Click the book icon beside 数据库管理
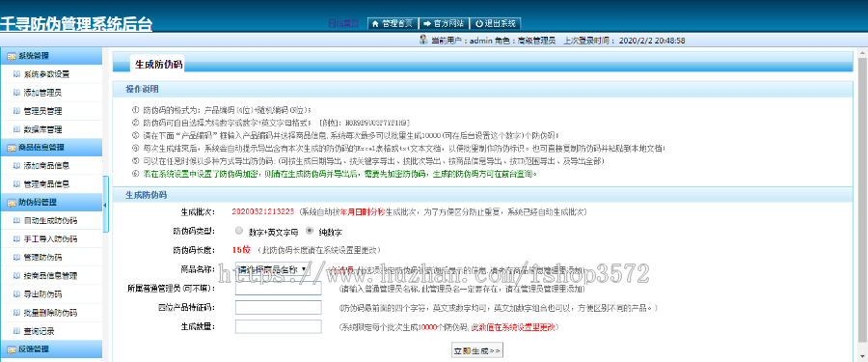This screenshot has width=868, height=362. click(16, 129)
